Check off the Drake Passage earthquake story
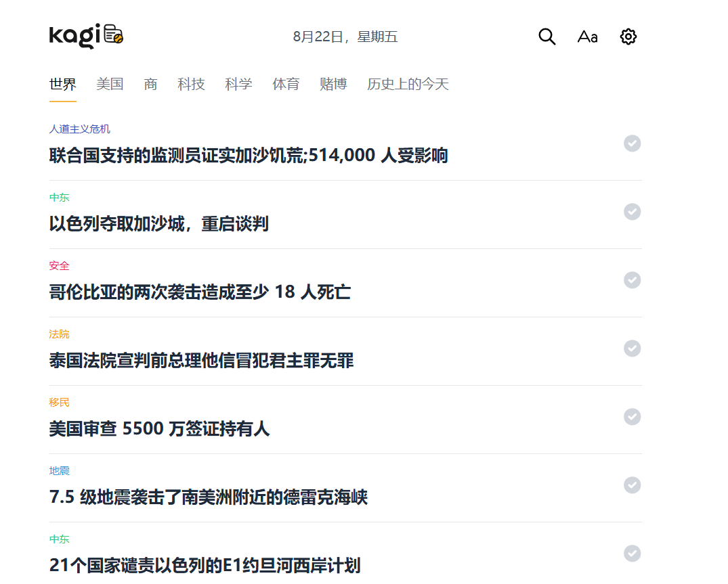Viewport: 728px width, 584px height. coord(632,485)
